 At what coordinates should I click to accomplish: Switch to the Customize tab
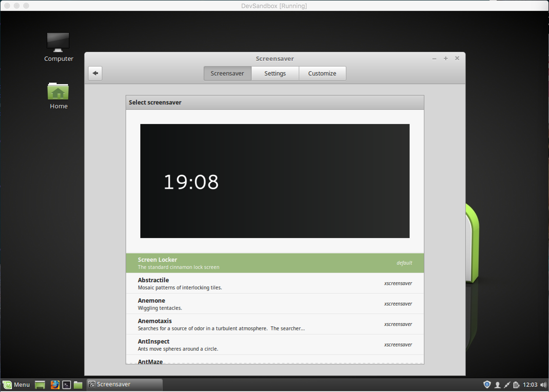(x=322, y=73)
